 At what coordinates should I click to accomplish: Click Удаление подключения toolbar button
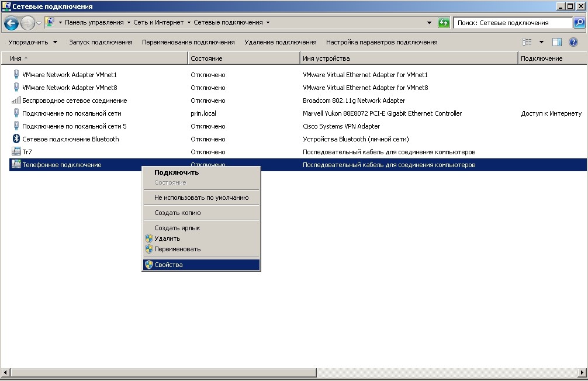[281, 42]
